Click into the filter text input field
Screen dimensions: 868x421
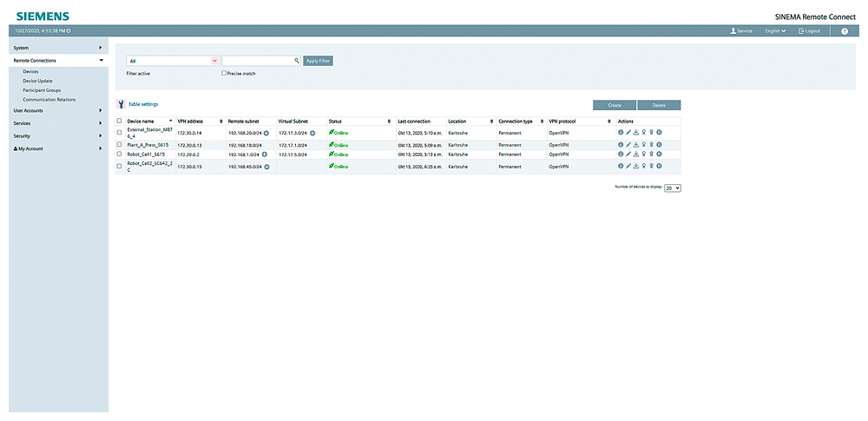(257, 61)
